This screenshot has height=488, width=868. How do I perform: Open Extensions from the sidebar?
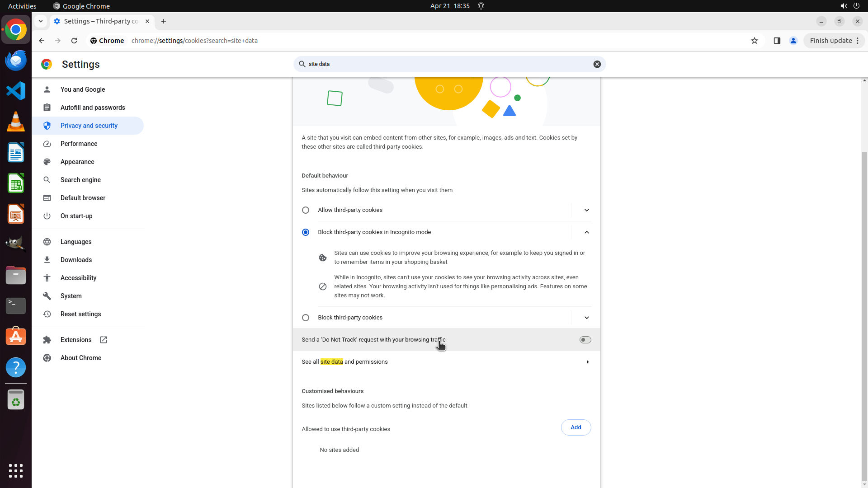[75, 340]
